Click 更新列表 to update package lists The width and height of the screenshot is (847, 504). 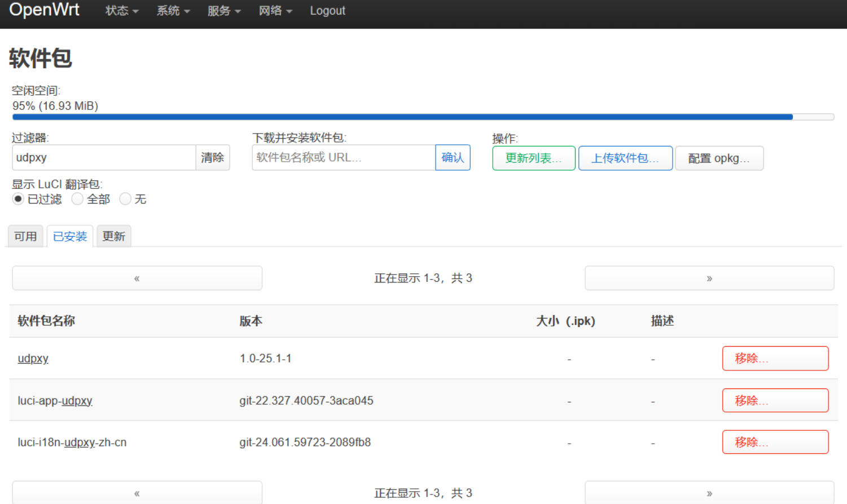pos(534,158)
